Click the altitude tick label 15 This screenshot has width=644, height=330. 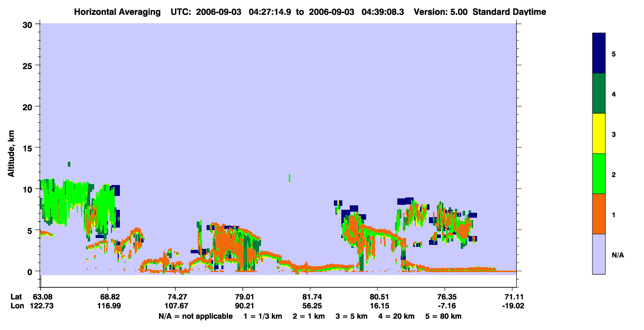[28, 148]
